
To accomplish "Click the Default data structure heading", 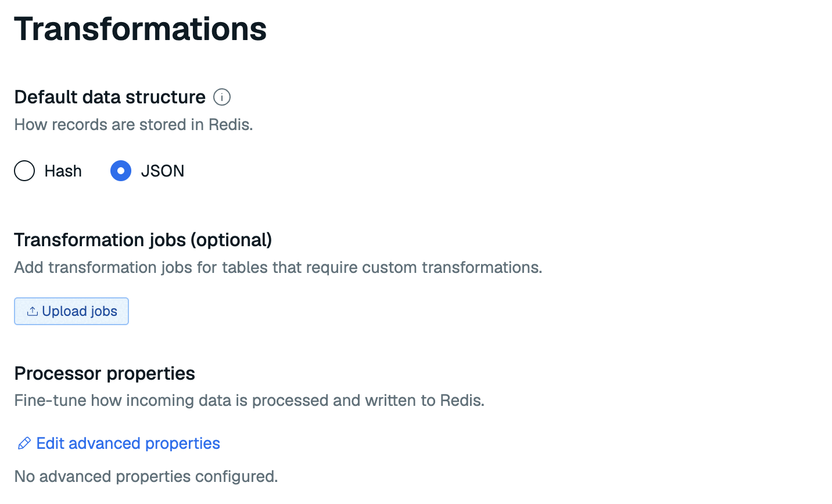I will (110, 97).
